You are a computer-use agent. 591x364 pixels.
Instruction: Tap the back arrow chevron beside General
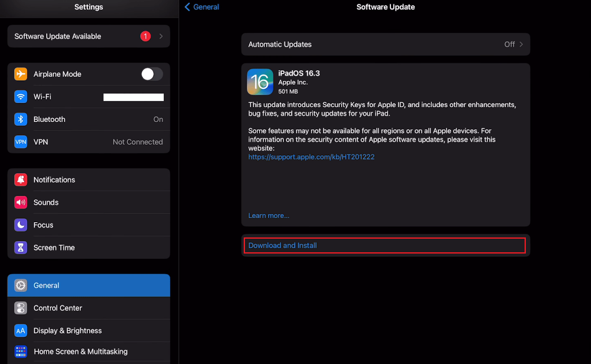tap(187, 7)
